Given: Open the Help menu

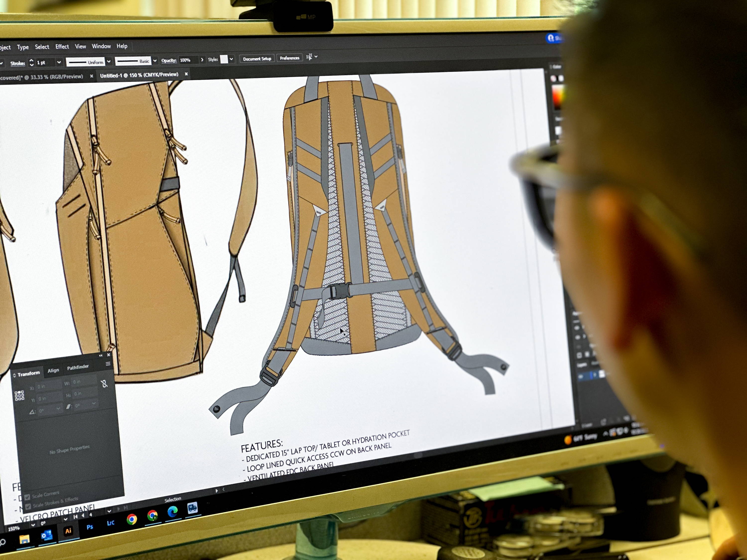Looking at the screenshot, I should click(x=122, y=46).
